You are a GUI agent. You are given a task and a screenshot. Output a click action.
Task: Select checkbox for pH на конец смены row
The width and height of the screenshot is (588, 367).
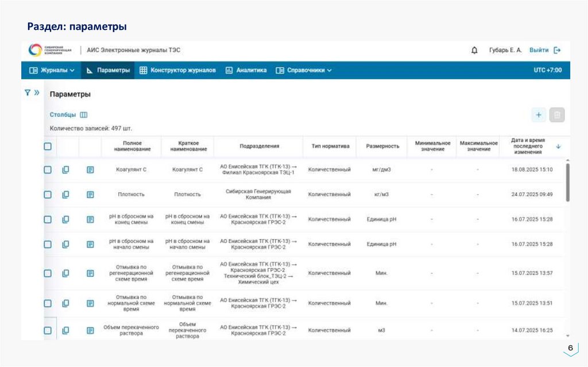coord(48,219)
